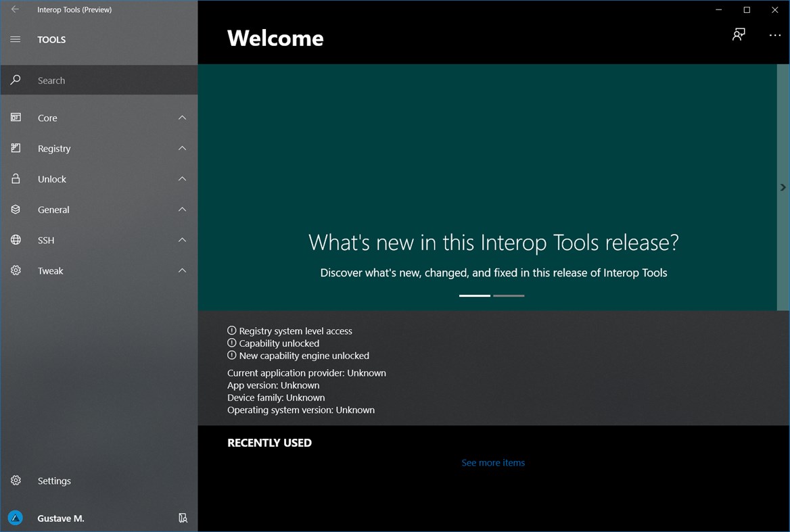Click the Registry section icon

coord(16,148)
